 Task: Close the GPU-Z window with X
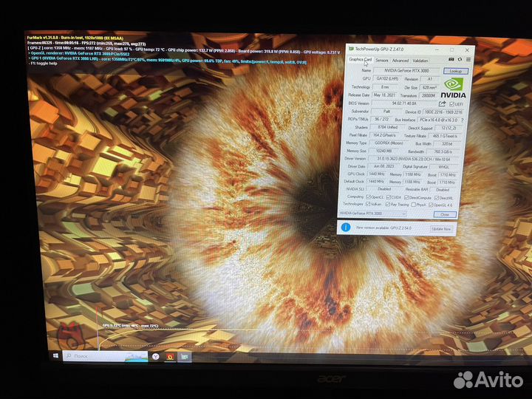[467, 50]
